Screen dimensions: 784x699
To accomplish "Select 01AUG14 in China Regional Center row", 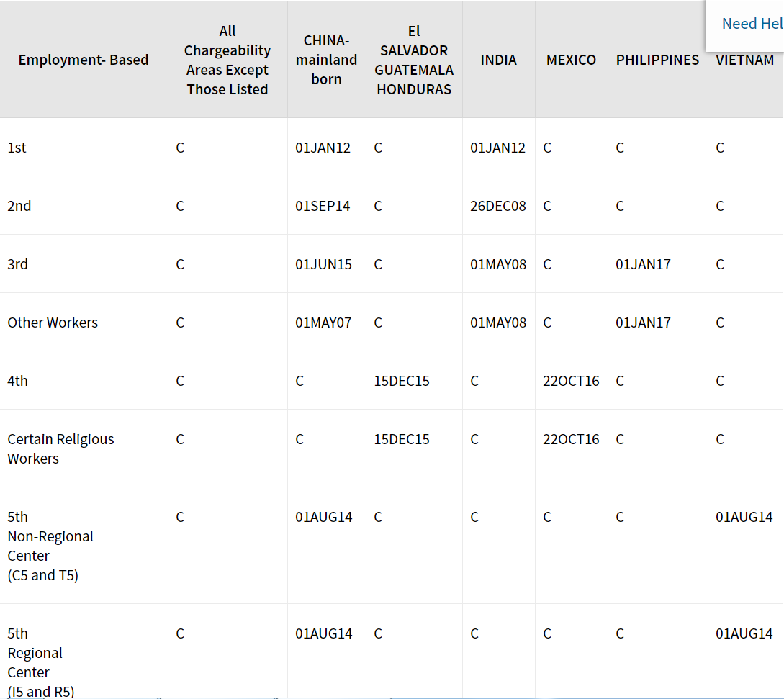I will click(324, 633).
